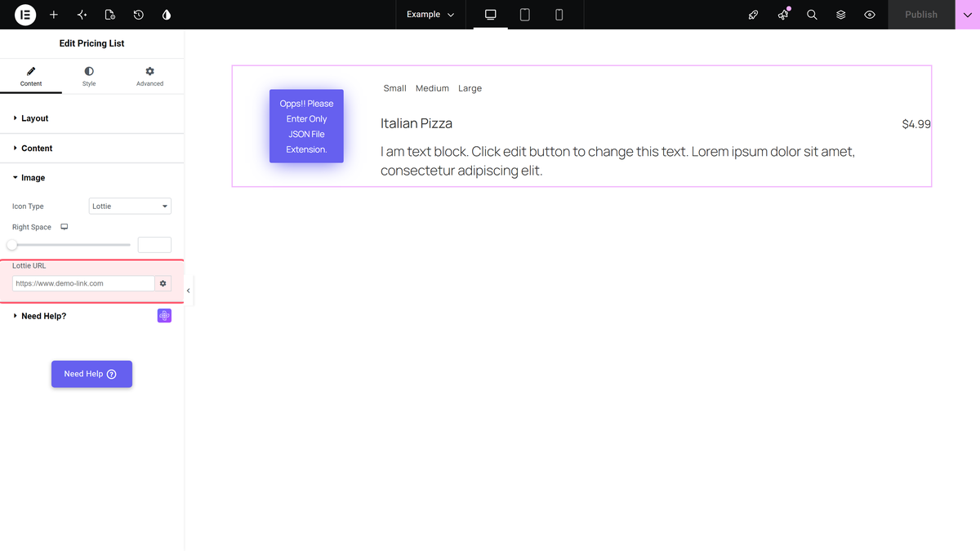Click the rocket icon in top bar
980x551 pixels.
tap(754, 15)
